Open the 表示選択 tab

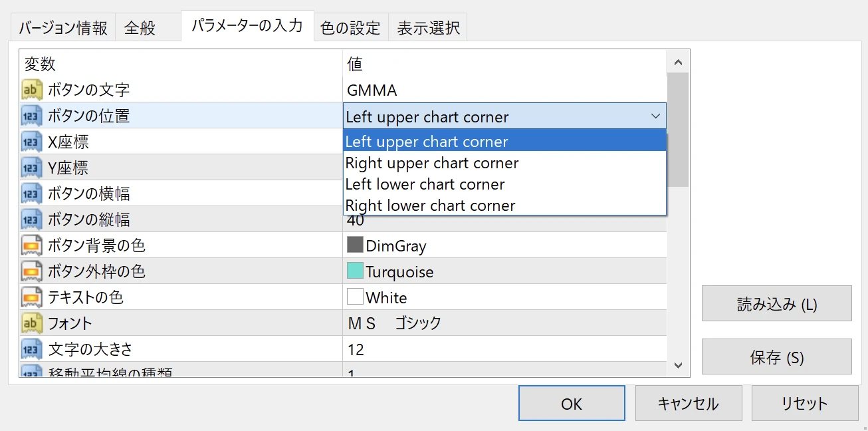coord(428,28)
